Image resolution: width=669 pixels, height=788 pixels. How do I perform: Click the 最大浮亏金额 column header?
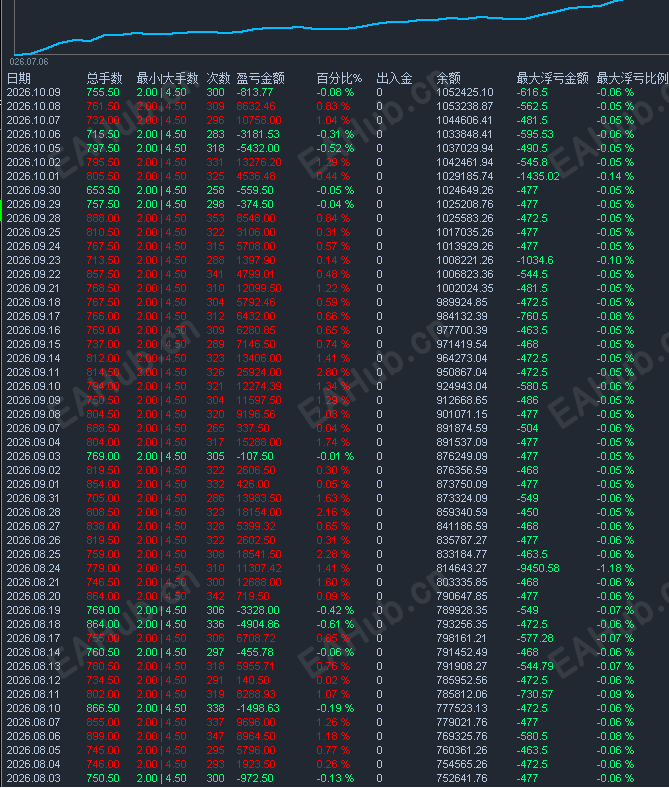pyautogui.click(x=552, y=78)
